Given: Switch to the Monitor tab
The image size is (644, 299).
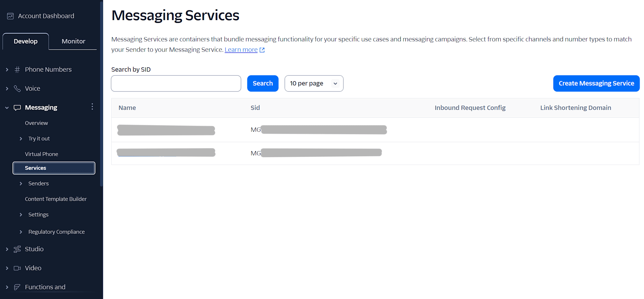Looking at the screenshot, I should click(73, 41).
